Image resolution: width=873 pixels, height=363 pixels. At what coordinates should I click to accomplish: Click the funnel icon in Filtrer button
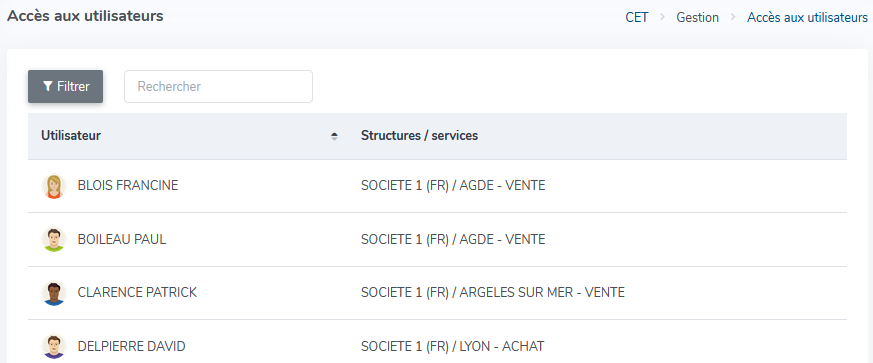point(48,86)
